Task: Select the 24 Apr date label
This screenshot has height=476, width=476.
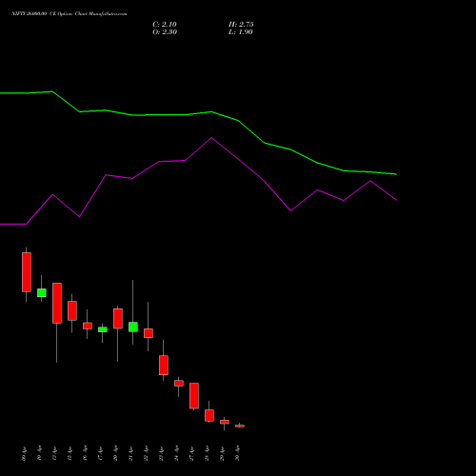Action: 177,454
